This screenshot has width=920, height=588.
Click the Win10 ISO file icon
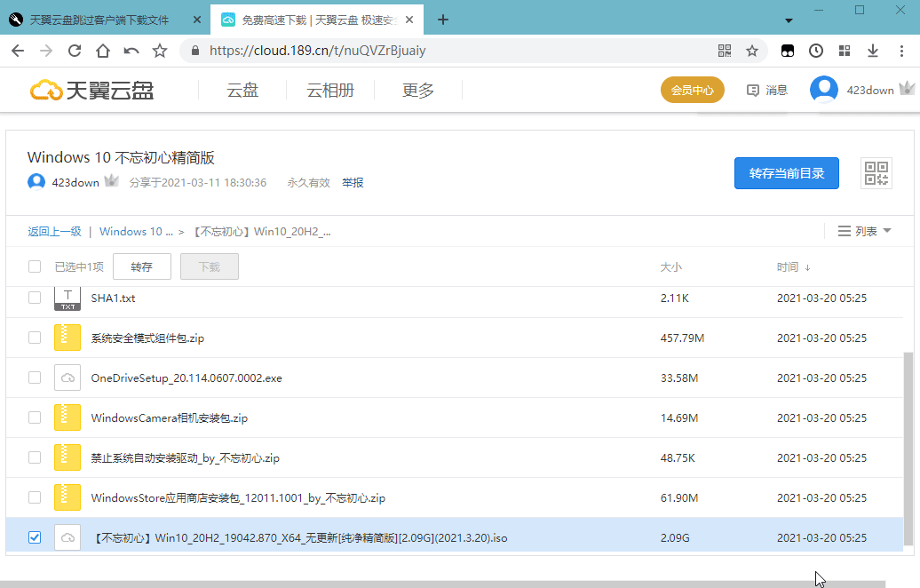(x=67, y=537)
